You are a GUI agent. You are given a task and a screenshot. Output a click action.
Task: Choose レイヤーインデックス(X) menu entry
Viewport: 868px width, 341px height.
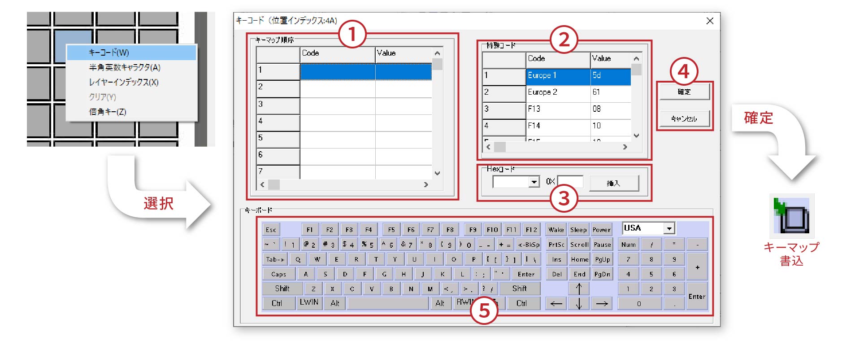pos(131,82)
